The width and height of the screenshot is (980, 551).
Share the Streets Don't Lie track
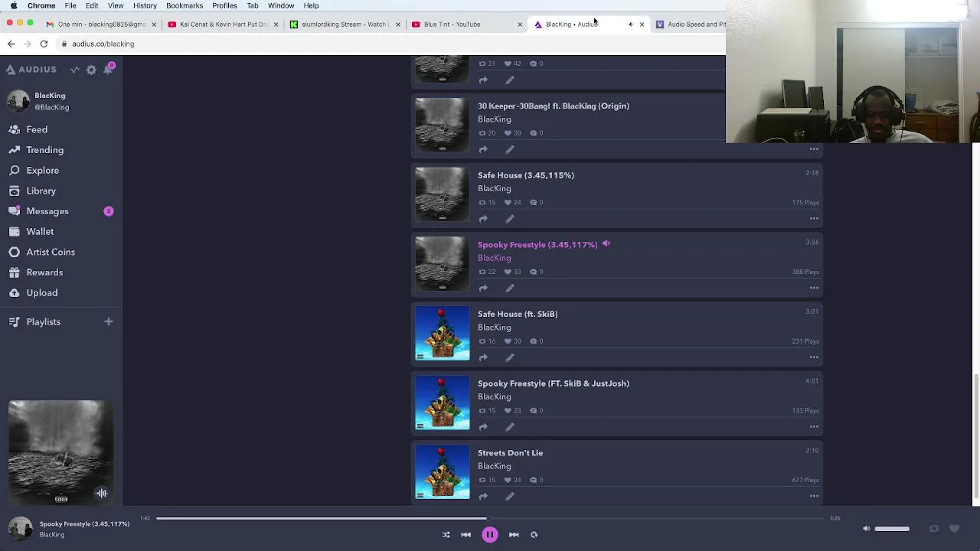point(483,497)
